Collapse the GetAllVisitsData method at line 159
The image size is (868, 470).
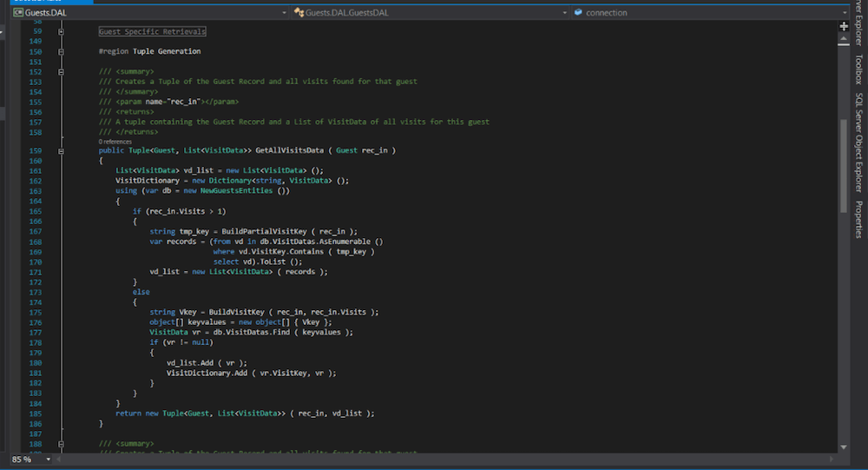61,150
